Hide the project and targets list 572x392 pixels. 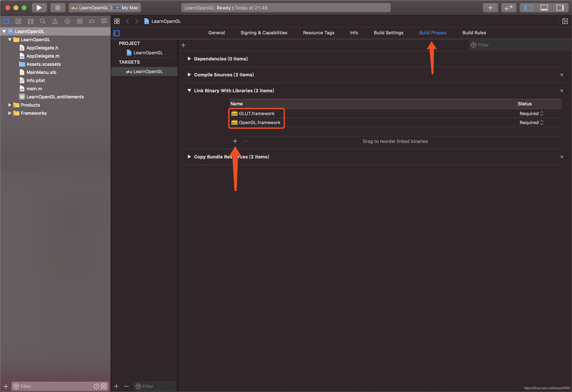pos(116,33)
